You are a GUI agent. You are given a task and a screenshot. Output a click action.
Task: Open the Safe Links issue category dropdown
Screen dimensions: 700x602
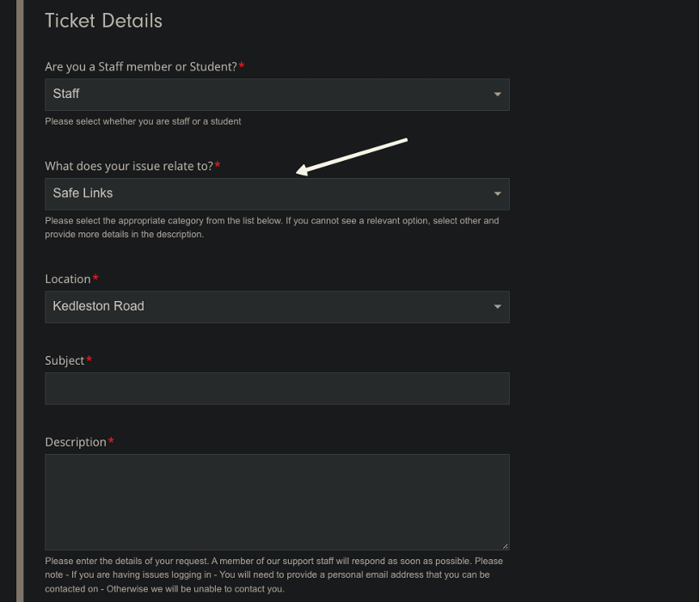click(277, 193)
